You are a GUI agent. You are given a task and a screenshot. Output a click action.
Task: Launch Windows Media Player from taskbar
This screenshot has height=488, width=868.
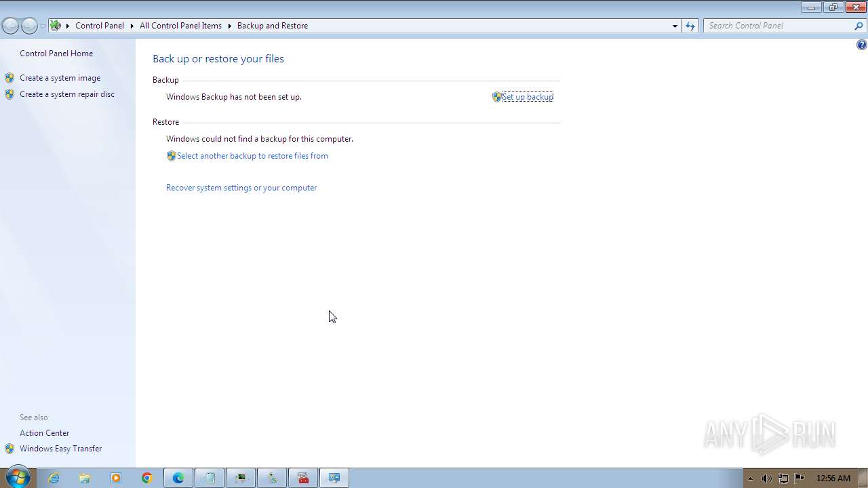(x=116, y=478)
